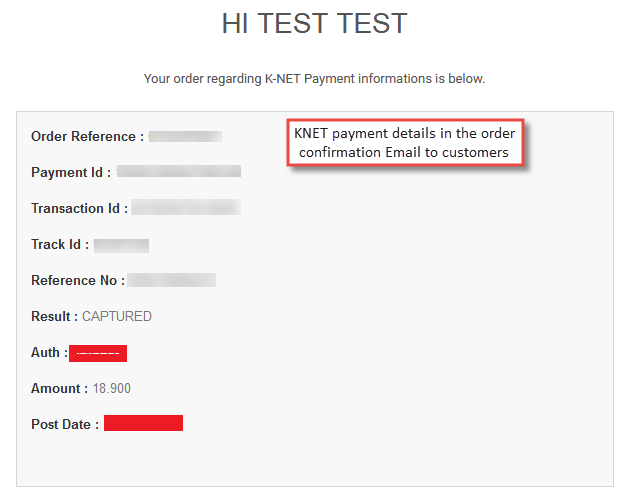Click the red redacted Auth value
The width and height of the screenshot is (628, 495).
tap(98, 353)
